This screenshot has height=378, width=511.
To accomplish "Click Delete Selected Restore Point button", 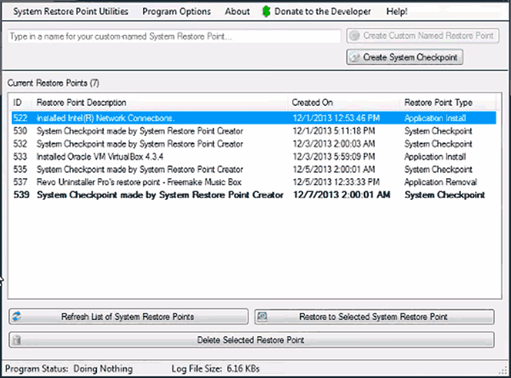I will pyautogui.click(x=252, y=340).
